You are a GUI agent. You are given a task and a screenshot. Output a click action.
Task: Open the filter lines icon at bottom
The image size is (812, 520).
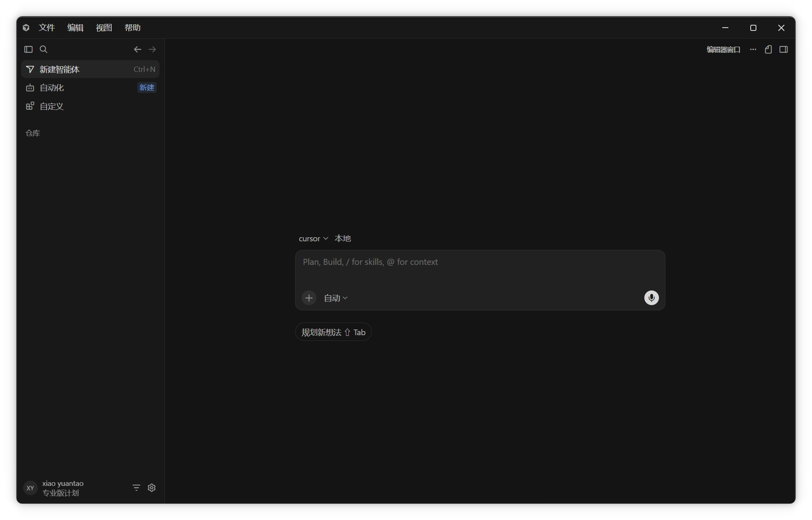point(136,487)
